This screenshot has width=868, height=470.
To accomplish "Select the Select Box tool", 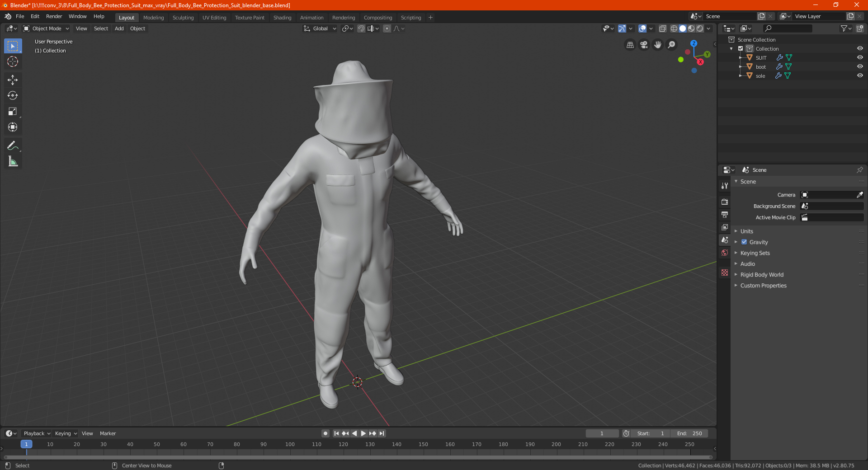I will [x=13, y=46].
